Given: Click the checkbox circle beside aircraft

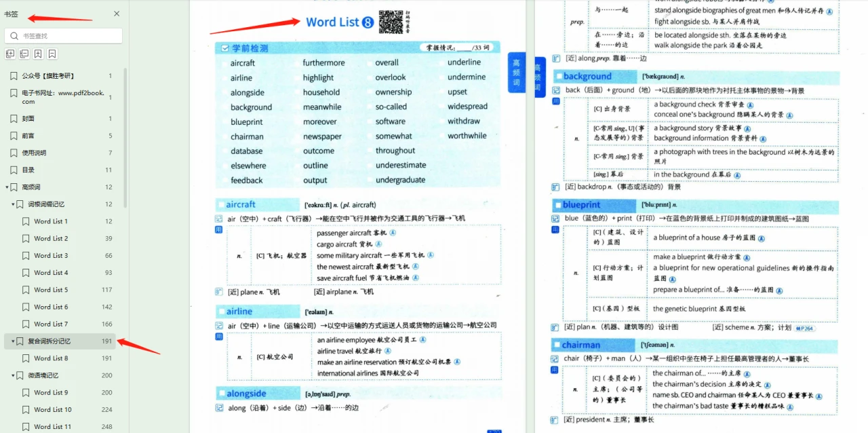Looking at the screenshot, I should click(x=224, y=63).
